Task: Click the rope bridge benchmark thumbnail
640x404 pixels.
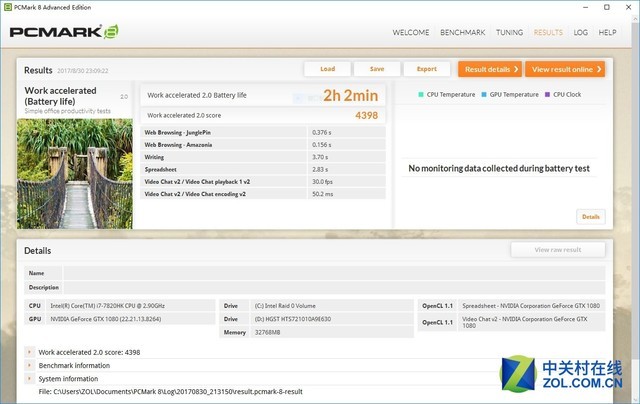Action: click(x=75, y=174)
